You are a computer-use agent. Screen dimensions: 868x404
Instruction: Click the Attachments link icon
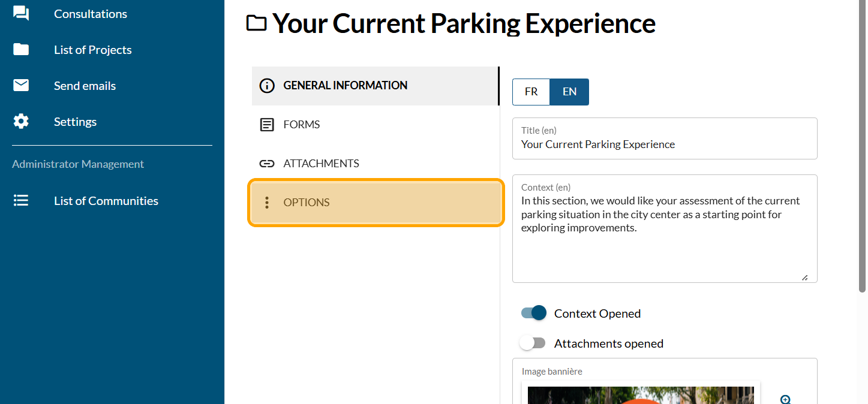click(267, 164)
